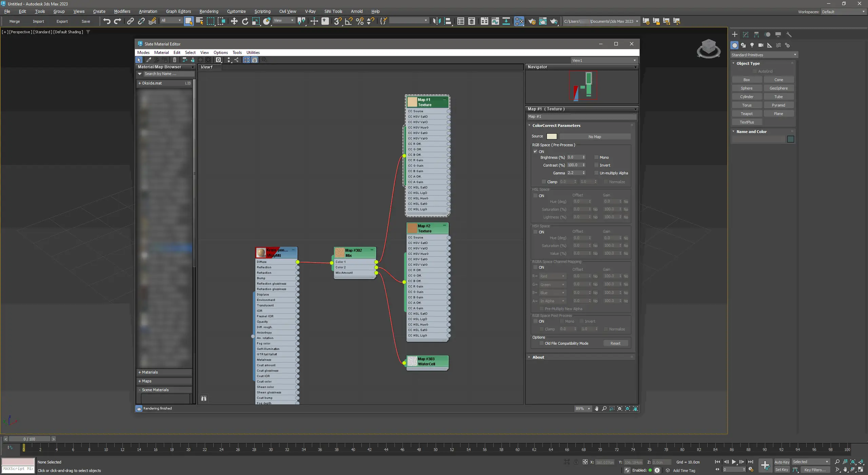Select the Rotate tool

[x=245, y=21]
